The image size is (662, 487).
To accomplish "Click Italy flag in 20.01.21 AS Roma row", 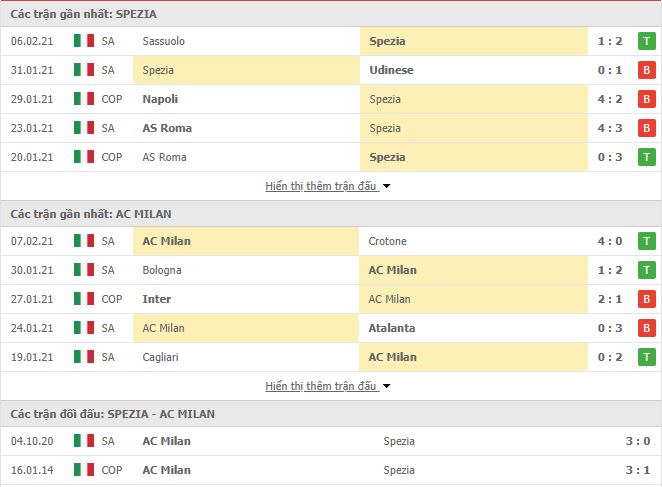I will (84, 157).
